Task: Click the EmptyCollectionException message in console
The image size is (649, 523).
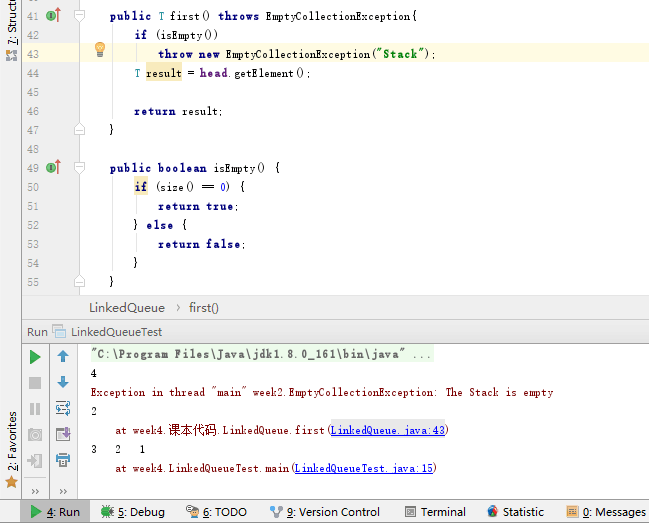Action: pos(322,392)
